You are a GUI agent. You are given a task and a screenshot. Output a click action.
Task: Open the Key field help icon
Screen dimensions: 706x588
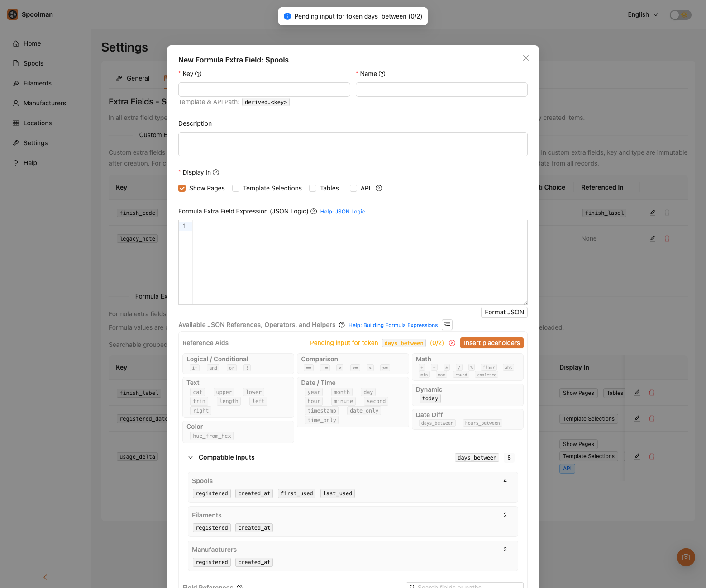pyautogui.click(x=198, y=74)
